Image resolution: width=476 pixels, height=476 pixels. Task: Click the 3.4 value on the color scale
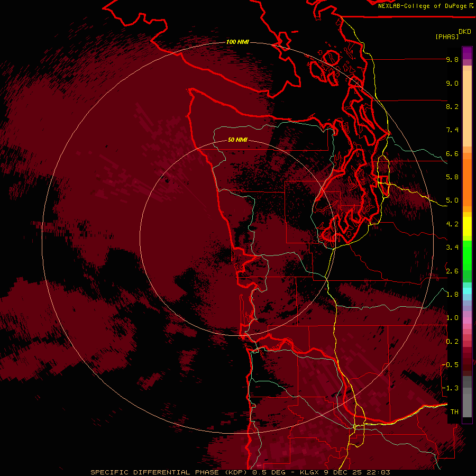click(x=452, y=248)
